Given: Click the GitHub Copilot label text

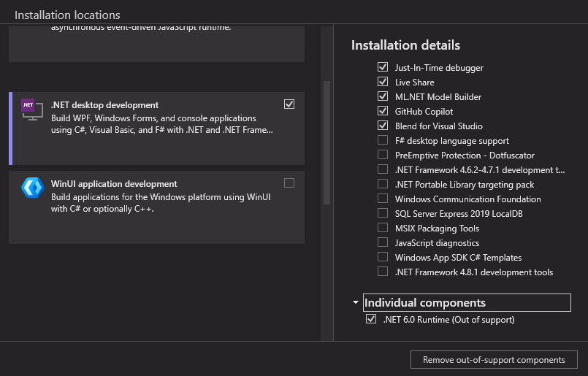Looking at the screenshot, I should click(424, 111).
